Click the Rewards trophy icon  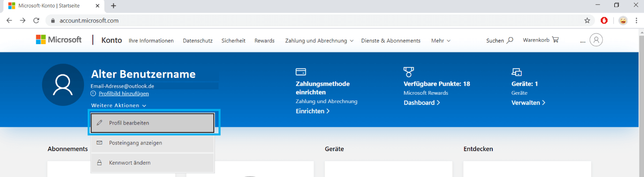point(408,72)
